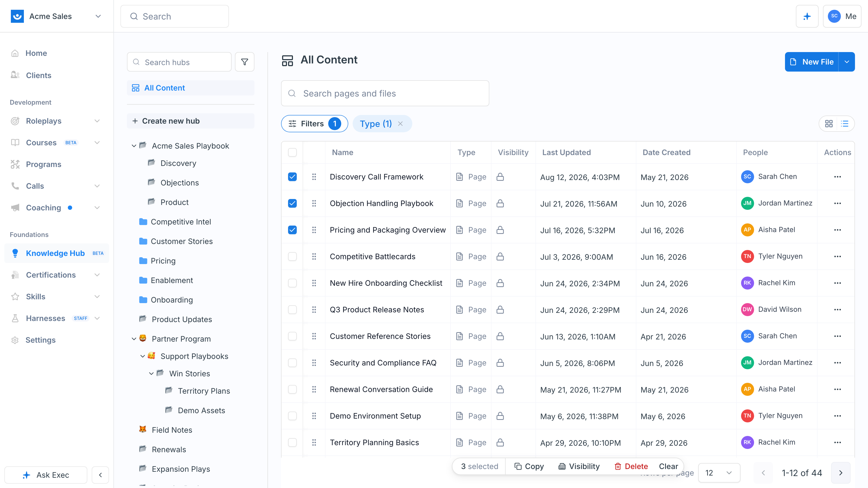Expand the Courses sidebar section
This screenshot has width=868, height=488.
(97, 142)
